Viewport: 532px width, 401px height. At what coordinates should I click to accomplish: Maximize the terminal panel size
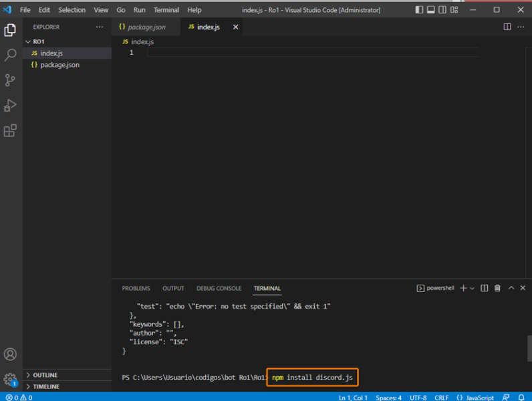point(511,288)
